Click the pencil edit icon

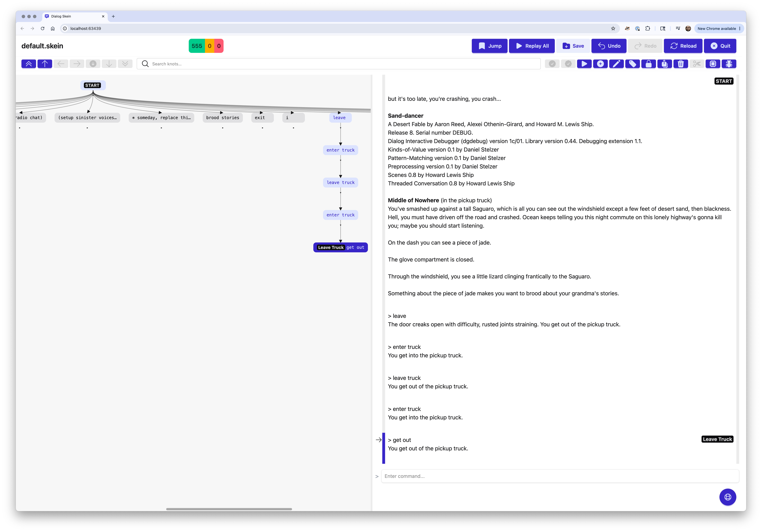617,64
